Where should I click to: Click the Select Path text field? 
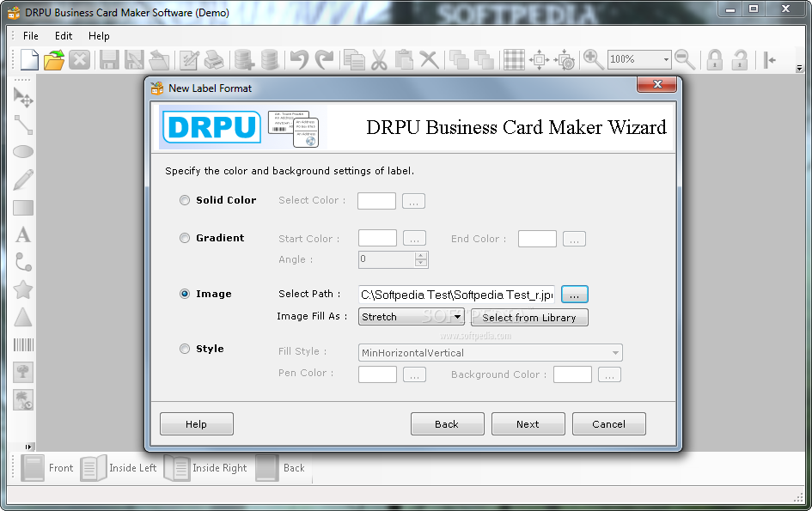coord(456,295)
